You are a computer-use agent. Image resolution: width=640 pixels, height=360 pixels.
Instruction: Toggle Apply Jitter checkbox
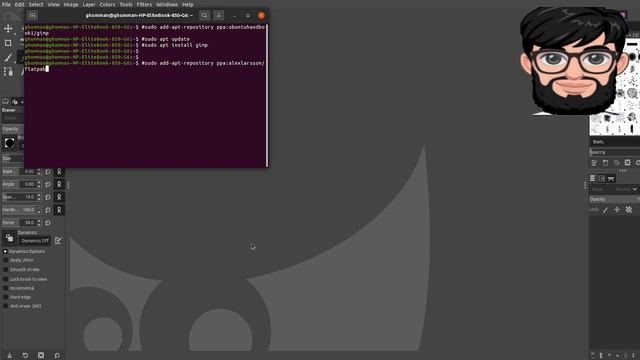pos(6,260)
